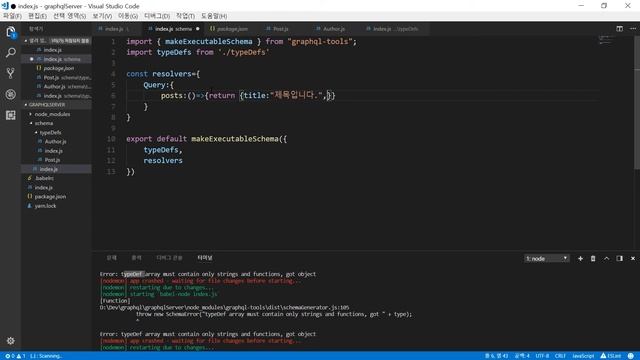Change the JavaScript language mode in the status bar
Viewport: 640px width, 360px height.
point(583,356)
